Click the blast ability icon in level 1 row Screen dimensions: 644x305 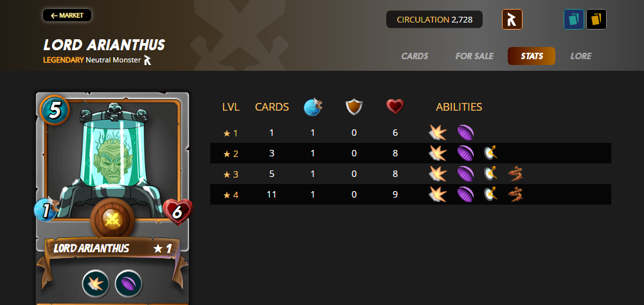pyautogui.click(x=438, y=133)
